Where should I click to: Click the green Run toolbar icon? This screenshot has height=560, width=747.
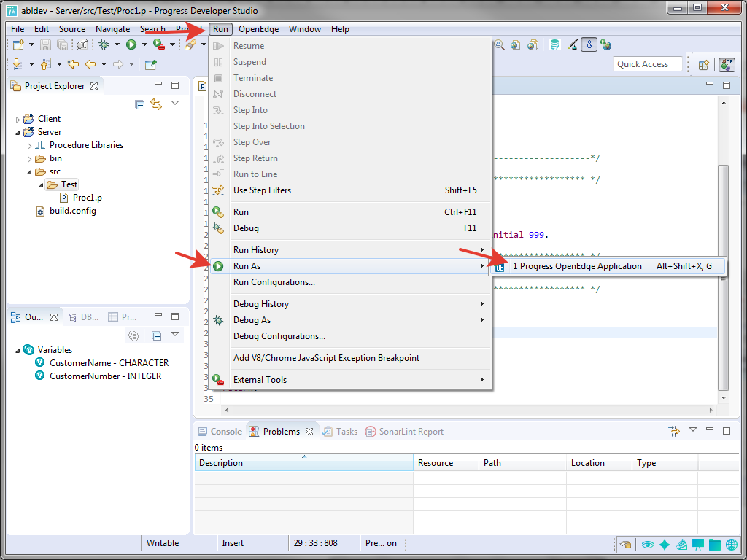click(x=131, y=44)
